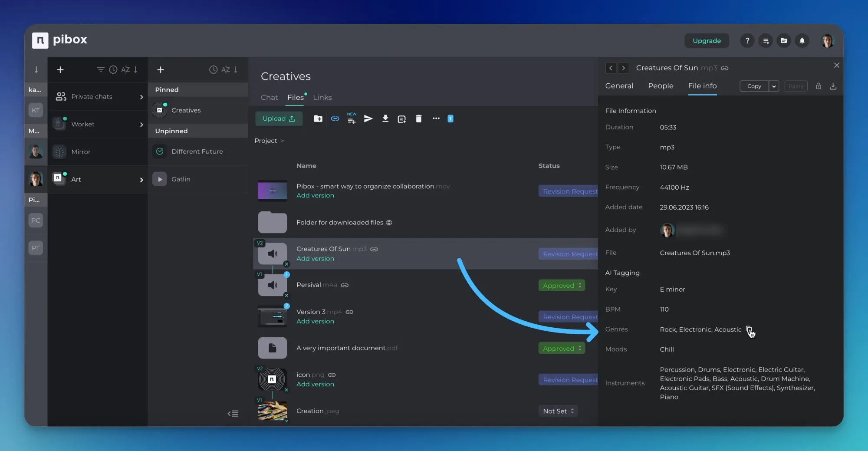
Task: Add a new chat in second column
Action: pyautogui.click(x=160, y=69)
